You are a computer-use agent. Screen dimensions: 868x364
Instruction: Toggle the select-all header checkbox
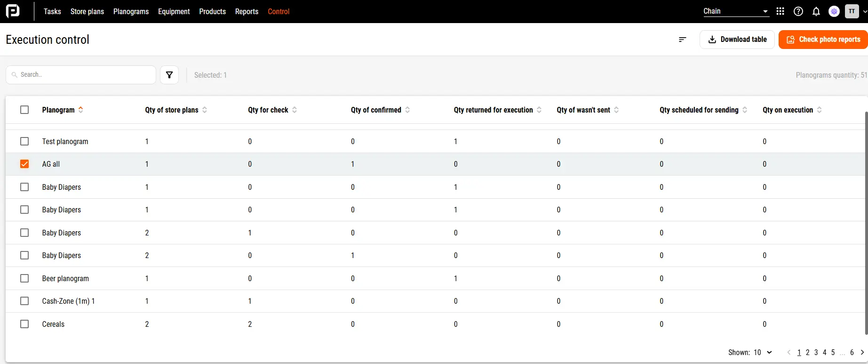[24, 110]
